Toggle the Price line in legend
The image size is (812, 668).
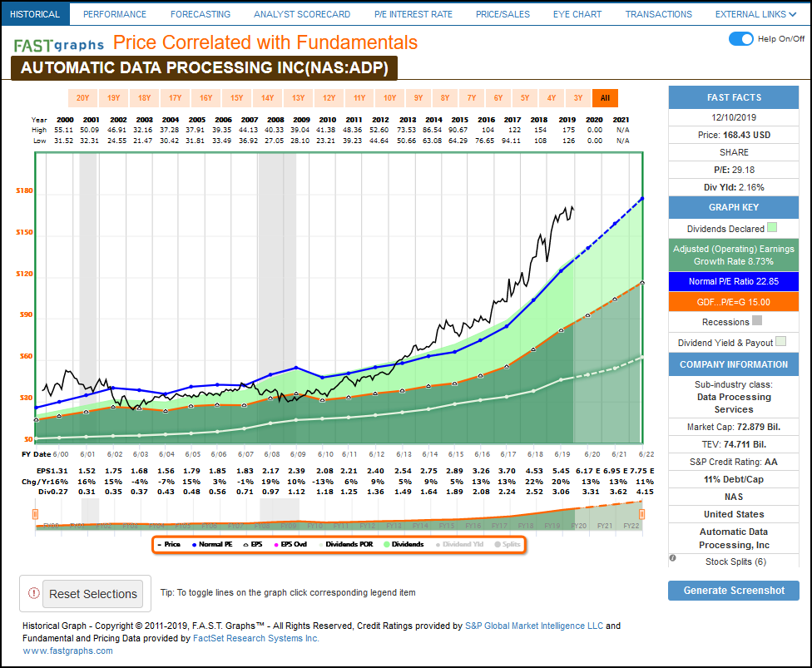168,544
